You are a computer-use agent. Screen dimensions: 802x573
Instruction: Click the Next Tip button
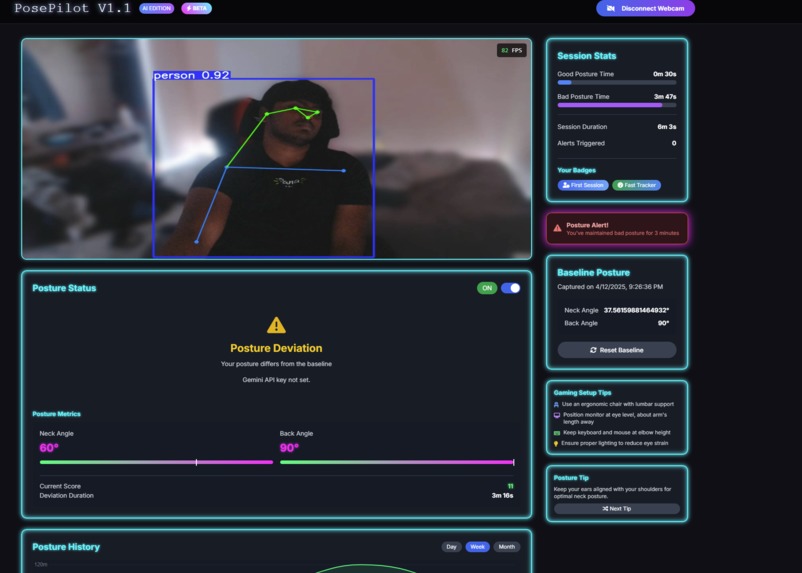(x=617, y=509)
